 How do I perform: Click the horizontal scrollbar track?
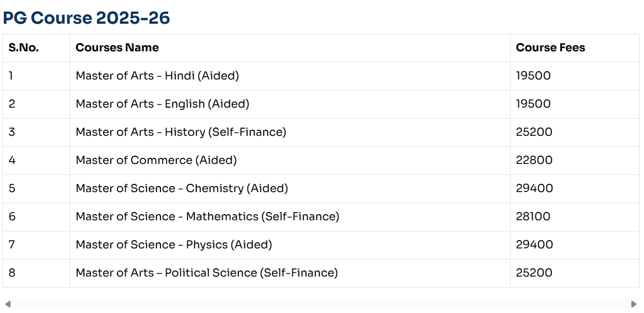tap(320, 304)
